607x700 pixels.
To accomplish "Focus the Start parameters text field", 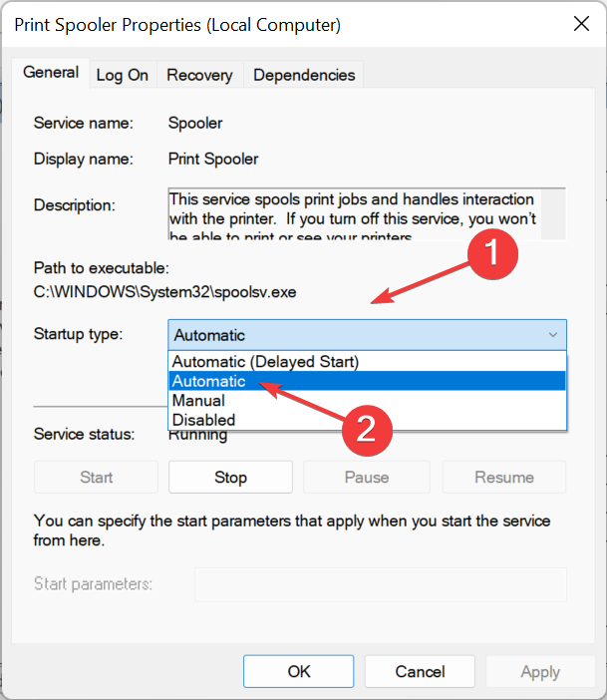I will click(x=380, y=584).
